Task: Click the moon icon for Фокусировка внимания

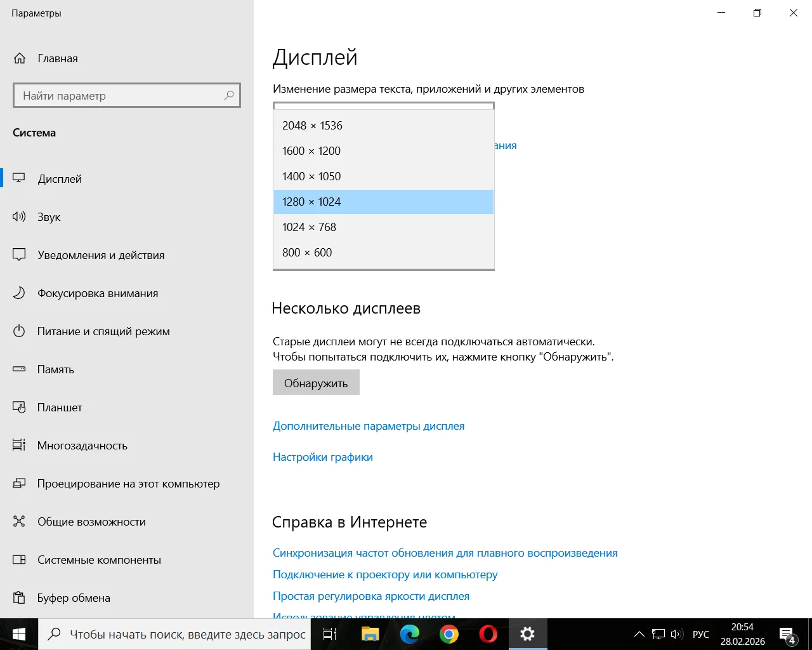Action: pos(19,293)
